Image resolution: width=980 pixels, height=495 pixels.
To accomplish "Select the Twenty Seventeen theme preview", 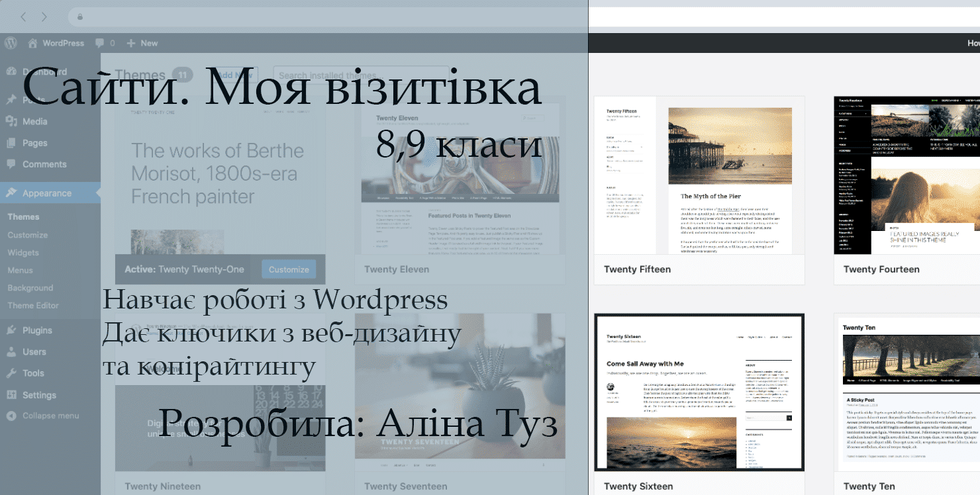I will coord(460,392).
